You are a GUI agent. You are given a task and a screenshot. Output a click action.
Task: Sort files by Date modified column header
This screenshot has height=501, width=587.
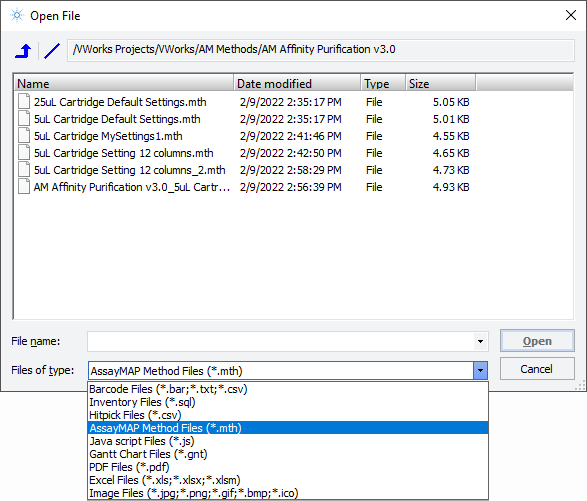(297, 83)
